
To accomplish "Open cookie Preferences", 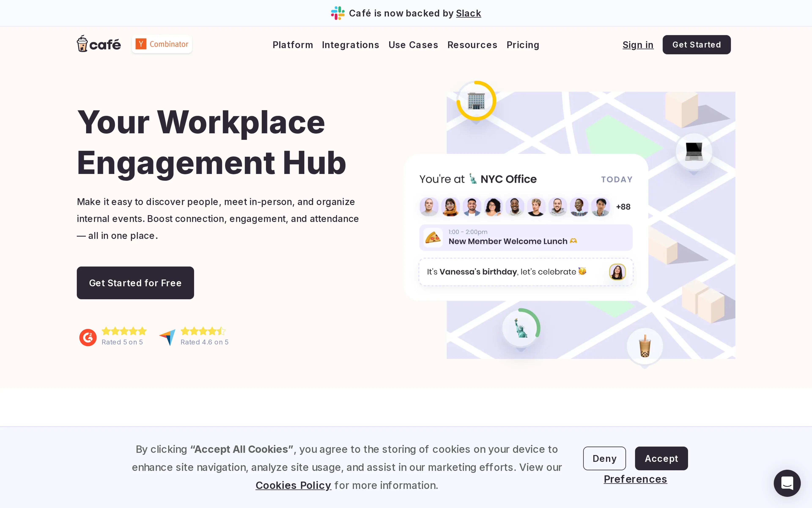I will coord(635,479).
